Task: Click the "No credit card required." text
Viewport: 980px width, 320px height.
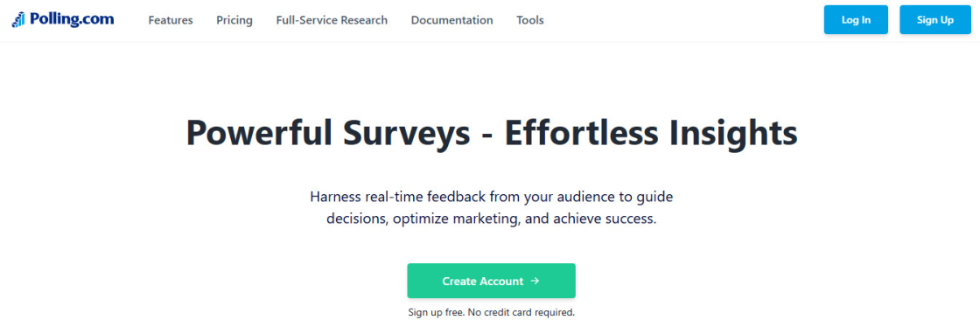Action: click(x=520, y=311)
